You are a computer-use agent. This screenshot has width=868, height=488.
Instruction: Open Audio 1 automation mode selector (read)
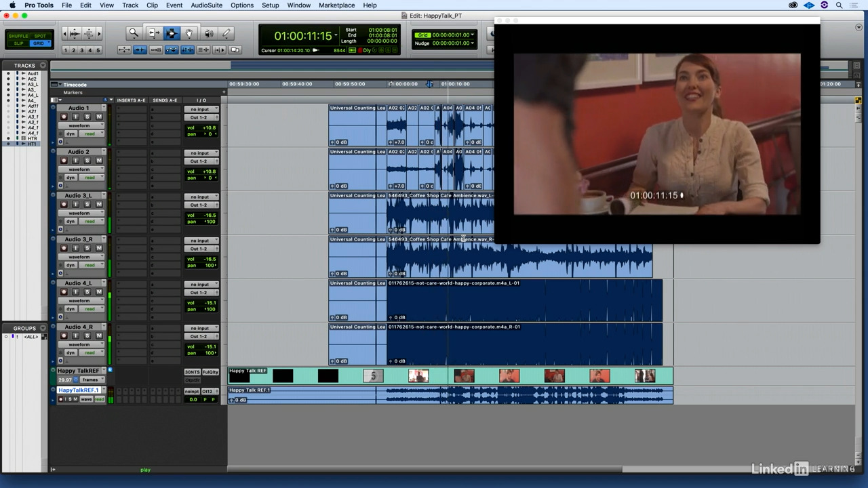click(x=92, y=134)
